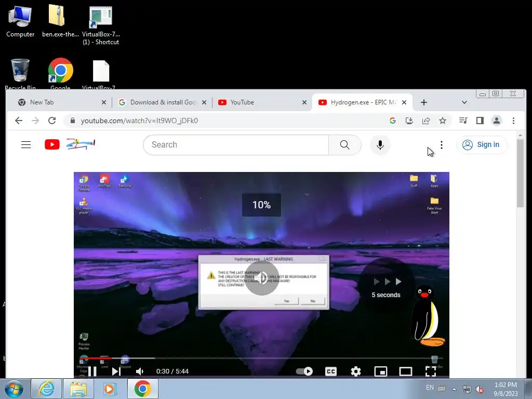Open Chrome side panel

pos(480,121)
